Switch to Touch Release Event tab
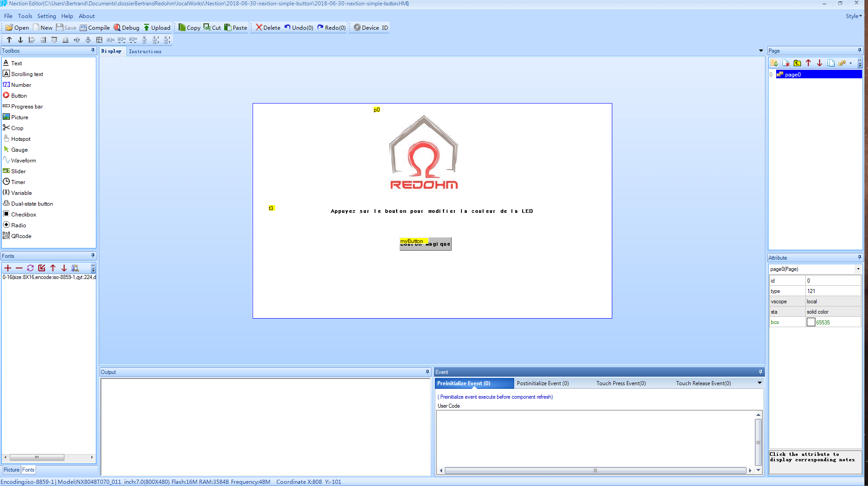The width and height of the screenshot is (868, 486). [x=703, y=383]
